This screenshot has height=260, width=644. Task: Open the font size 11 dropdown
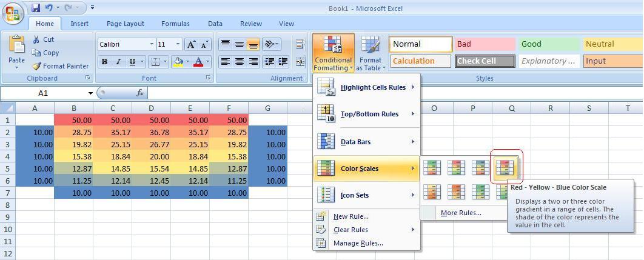(x=178, y=44)
